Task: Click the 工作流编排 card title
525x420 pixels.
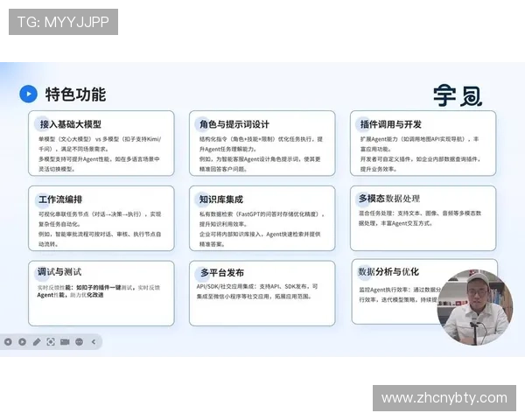Action: point(60,199)
